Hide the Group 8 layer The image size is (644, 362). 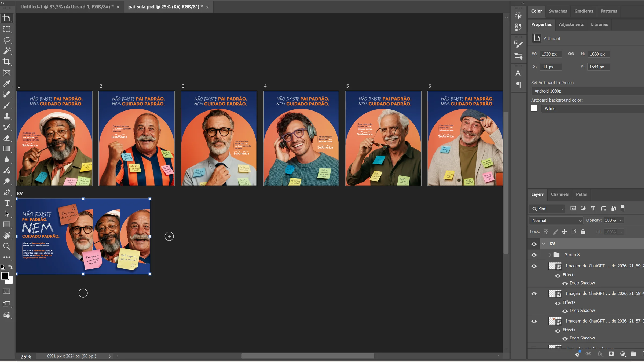[x=534, y=255]
